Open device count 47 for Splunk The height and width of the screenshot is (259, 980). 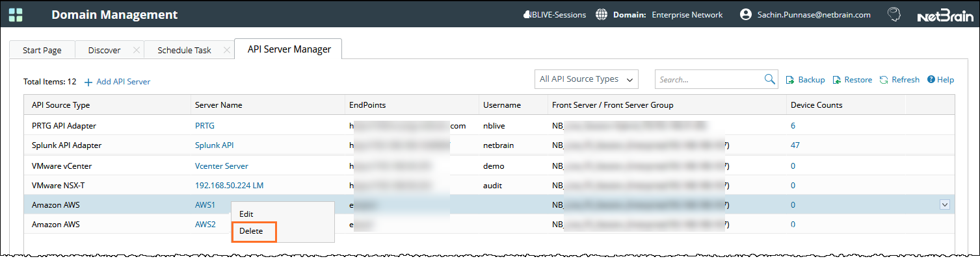[795, 145]
